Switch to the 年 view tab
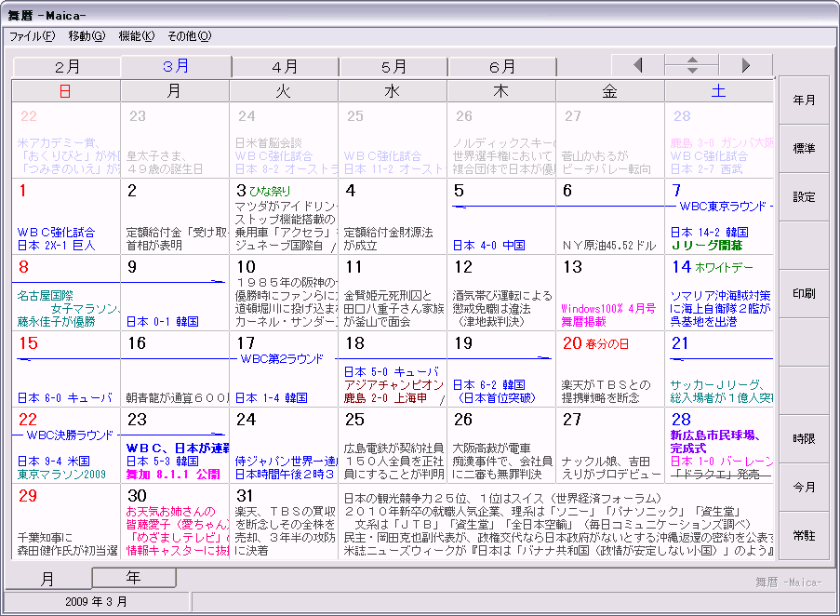 (134, 578)
